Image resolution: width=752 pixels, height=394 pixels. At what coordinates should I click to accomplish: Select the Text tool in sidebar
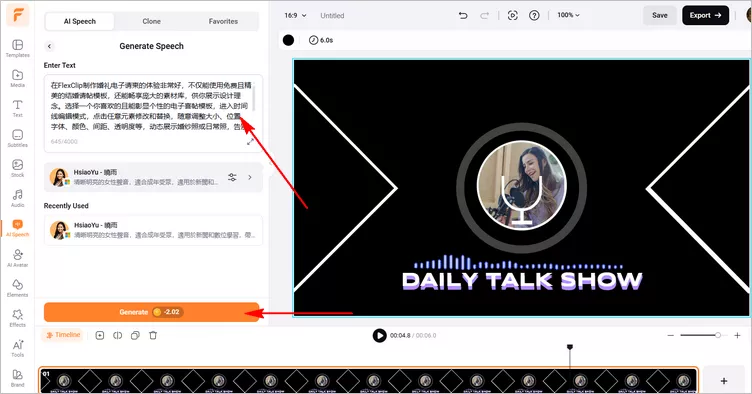17,108
